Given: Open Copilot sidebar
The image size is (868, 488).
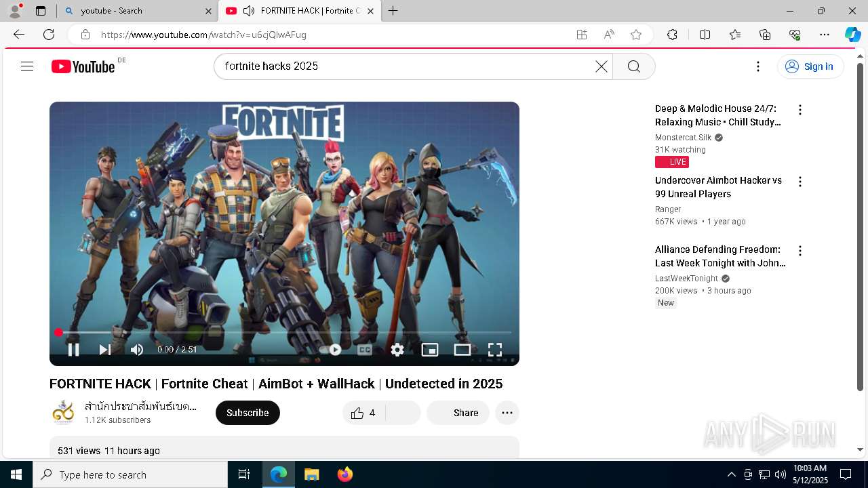Looking at the screenshot, I should [x=853, y=35].
